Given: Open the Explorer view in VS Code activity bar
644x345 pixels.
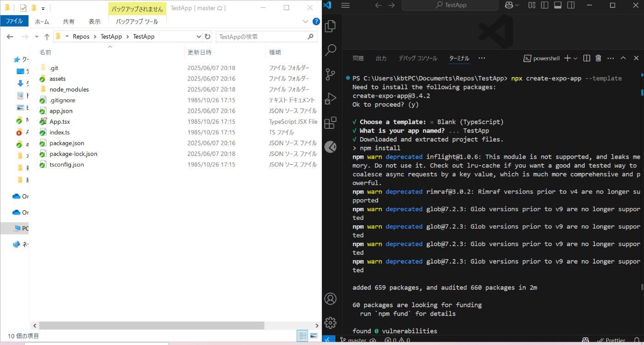Looking at the screenshot, I should [x=330, y=27].
